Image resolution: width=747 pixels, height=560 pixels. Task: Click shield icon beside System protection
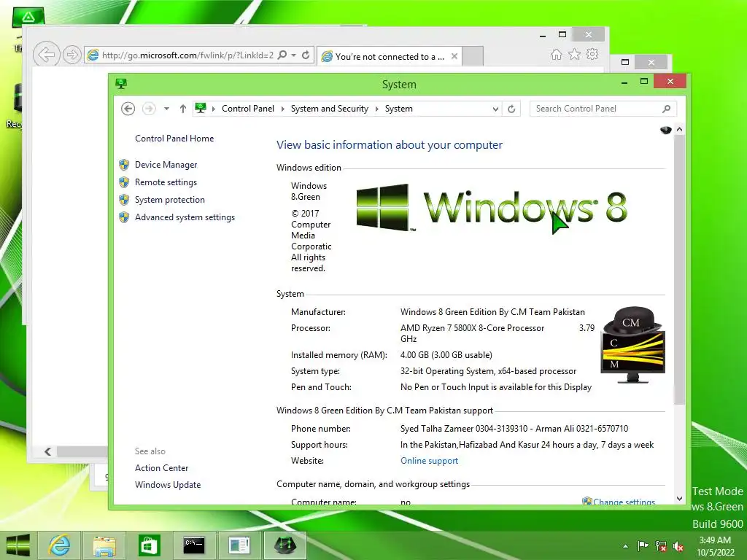pos(124,200)
